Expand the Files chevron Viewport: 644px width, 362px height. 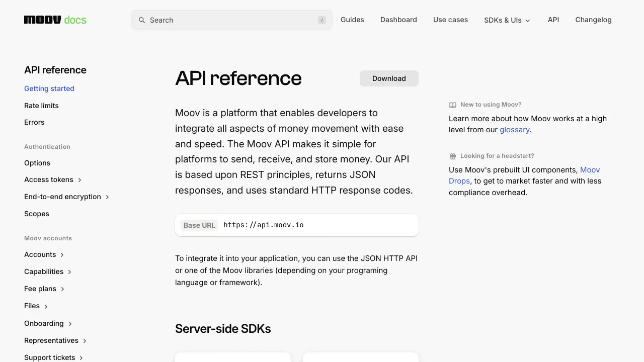pyautogui.click(x=46, y=306)
